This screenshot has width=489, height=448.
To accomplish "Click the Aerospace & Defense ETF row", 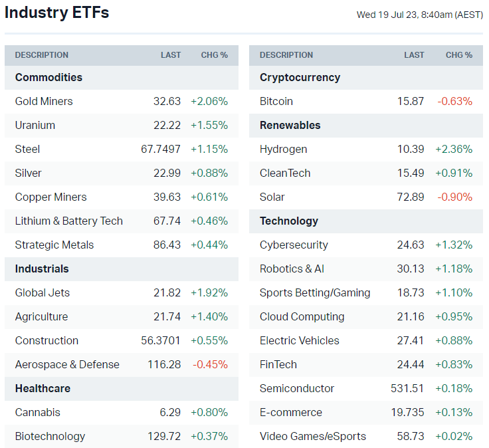I will (67, 364).
